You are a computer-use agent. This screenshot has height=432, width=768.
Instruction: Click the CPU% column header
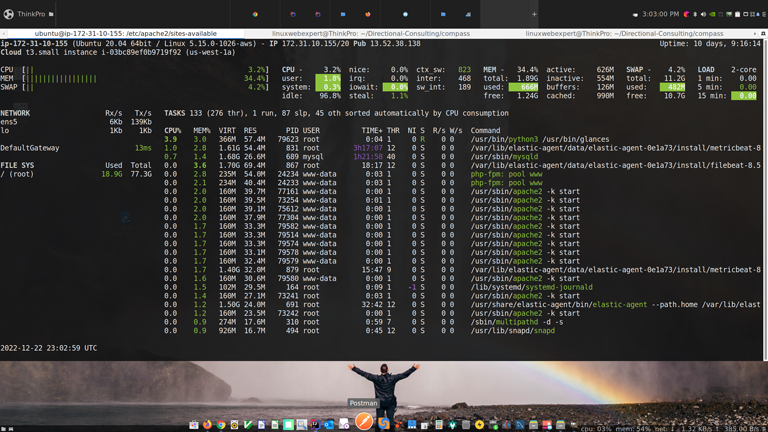click(172, 130)
